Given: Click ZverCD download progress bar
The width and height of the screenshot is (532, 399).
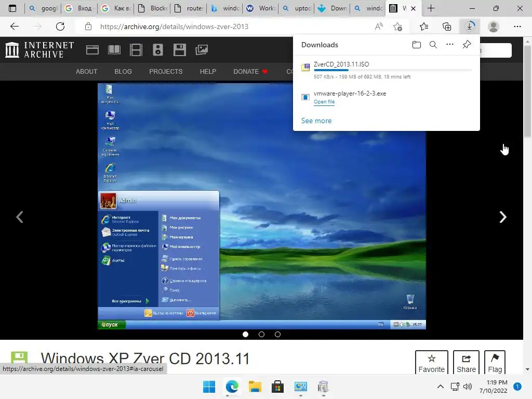Looking at the screenshot, I should 393,70.
